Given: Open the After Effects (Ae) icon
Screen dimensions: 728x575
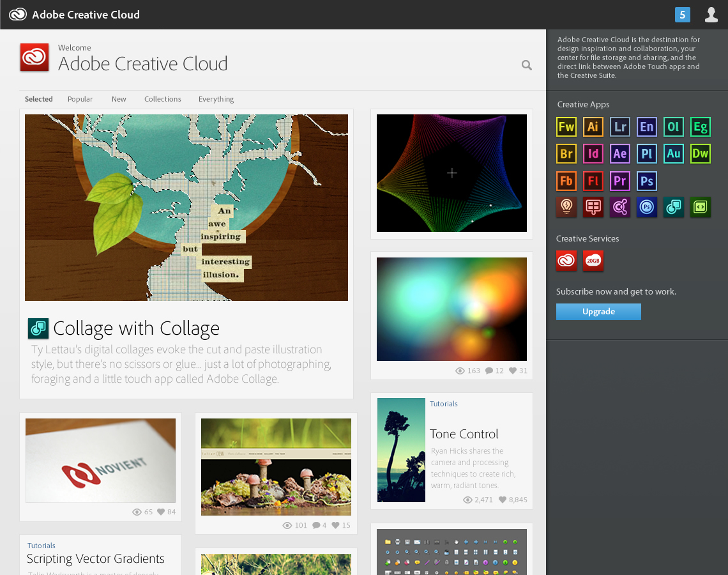Looking at the screenshot, I should pos(619,153).
